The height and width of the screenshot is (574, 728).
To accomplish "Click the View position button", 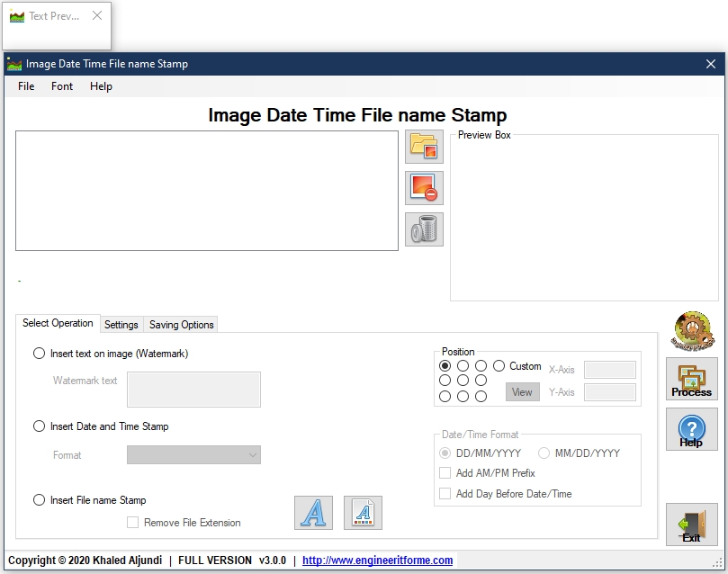I will pos(522,391).
